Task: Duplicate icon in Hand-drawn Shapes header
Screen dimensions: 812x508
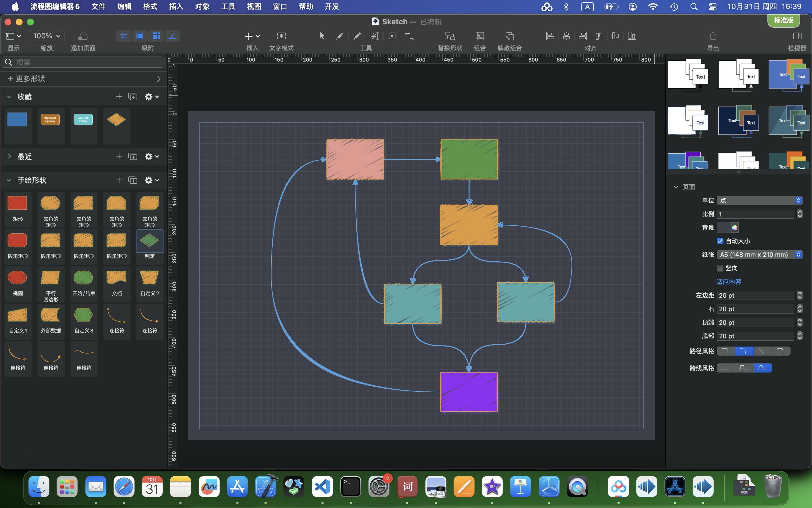Action: click(133, 180)
